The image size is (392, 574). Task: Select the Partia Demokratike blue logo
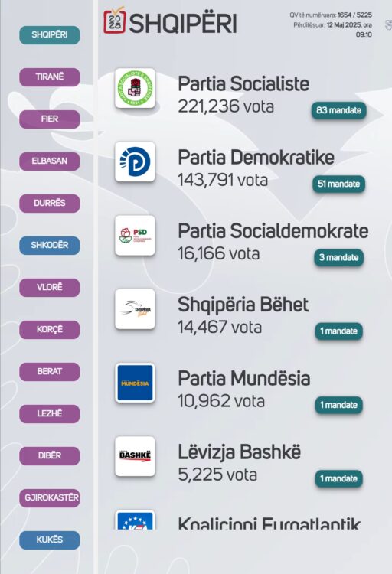pos(136,161)
